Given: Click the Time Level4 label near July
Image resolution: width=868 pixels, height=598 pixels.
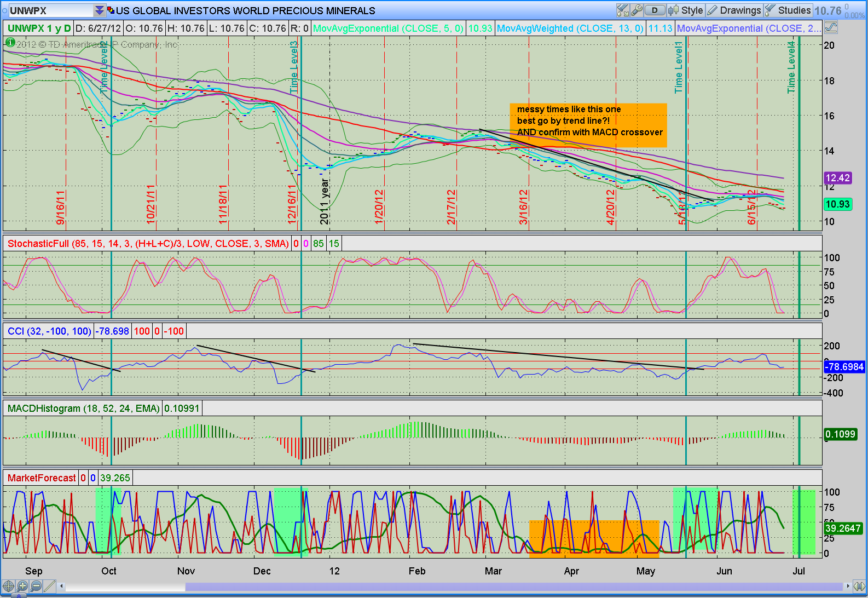Looking at the screenshot, I should coord(791,67).
